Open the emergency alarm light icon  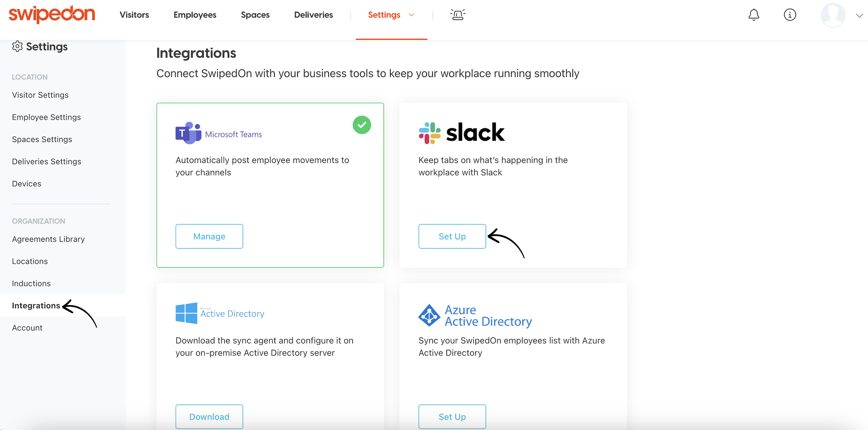[457, 15]
